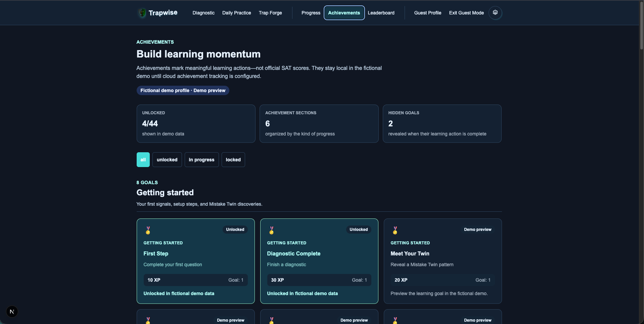Image resolution: width=644 pixels, height=324 pixels.
Task: Open the Progress tab
Action: point(311,13)
